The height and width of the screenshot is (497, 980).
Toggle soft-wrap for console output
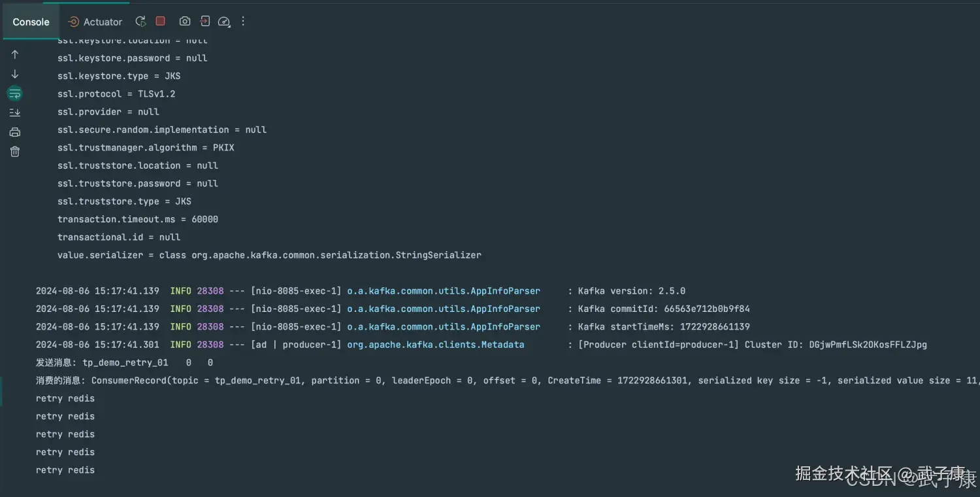15,94
